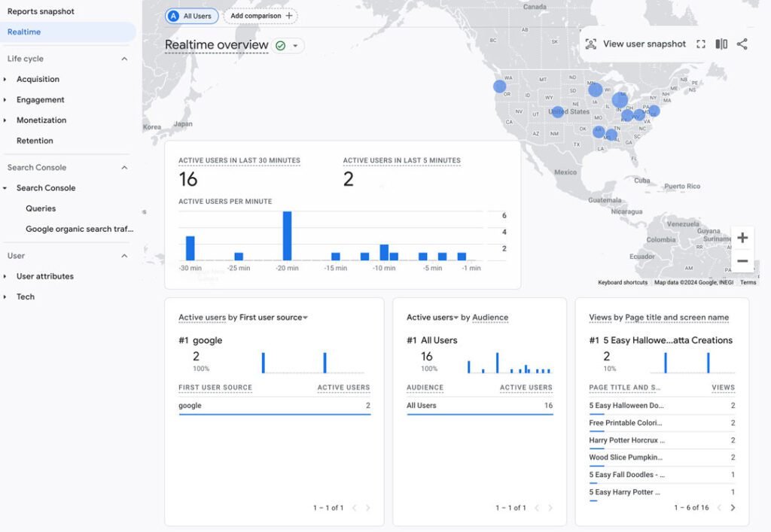Image resolution: width=771 pixels, height=532 pixels.
Task: Expand the Acquisition menu
Action: click(38, 79)
